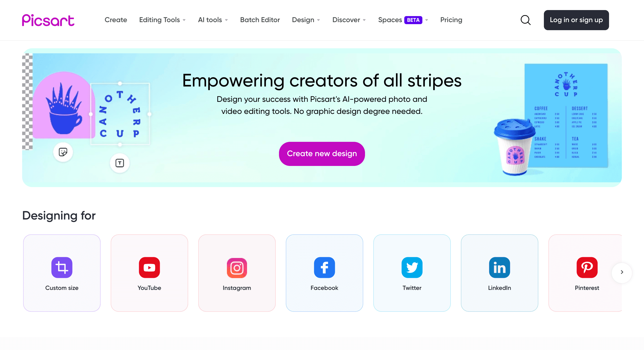Click the Create menu item

115,20
